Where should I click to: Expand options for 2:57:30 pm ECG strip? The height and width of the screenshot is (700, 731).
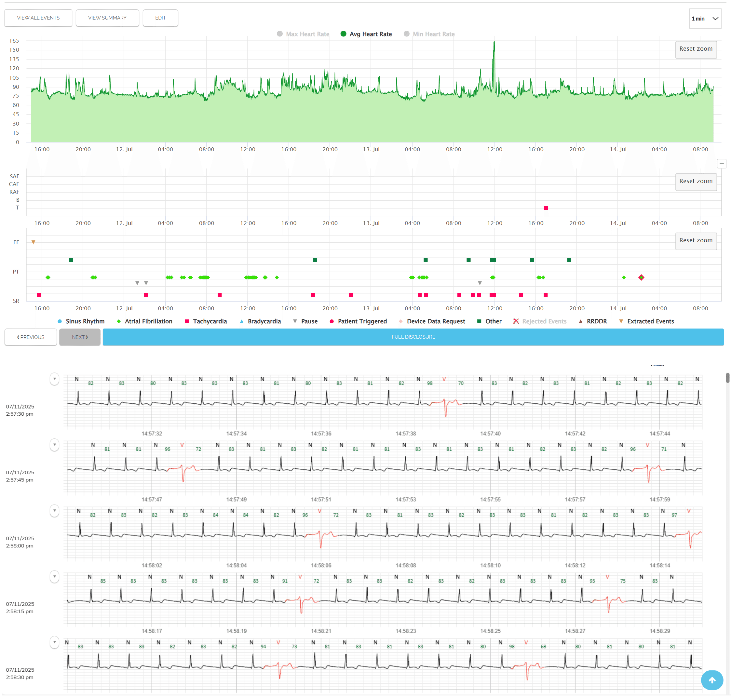54,379
